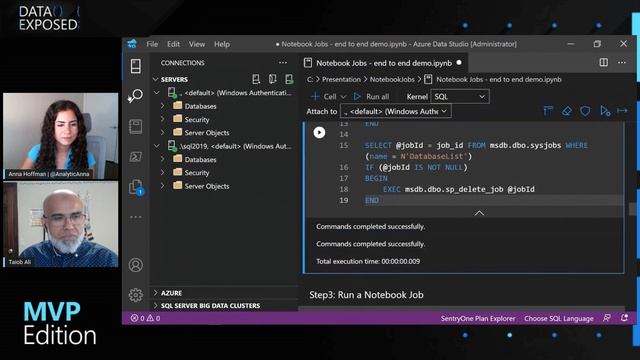Collapse the \sql2019 server node

coord(157,146)
